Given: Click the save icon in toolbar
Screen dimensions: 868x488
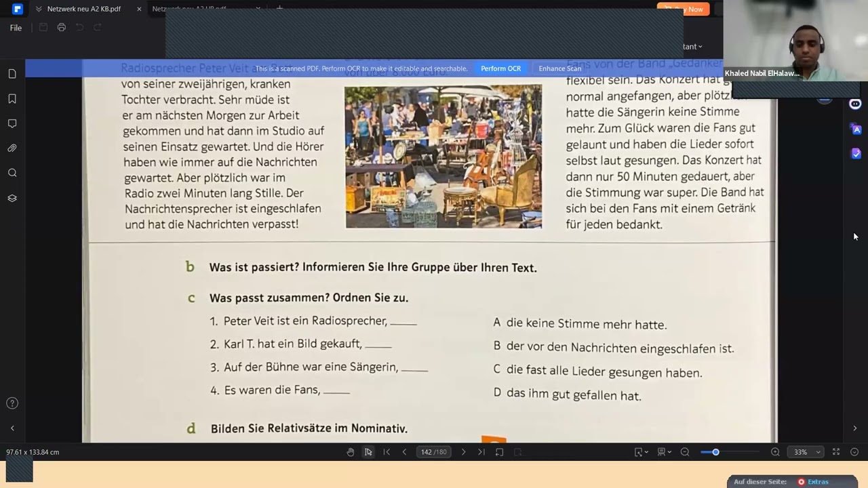Looking at the screenshot, I should pos(43,27).
